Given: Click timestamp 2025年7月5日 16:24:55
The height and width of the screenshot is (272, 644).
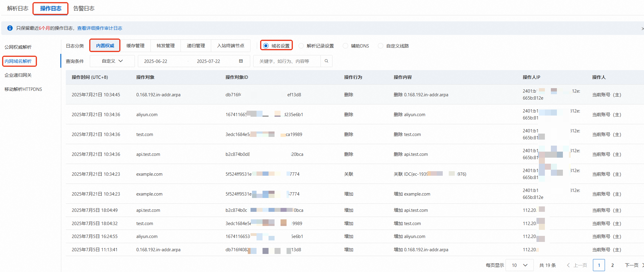Looking at the screenshot, I should pos(95,236).
